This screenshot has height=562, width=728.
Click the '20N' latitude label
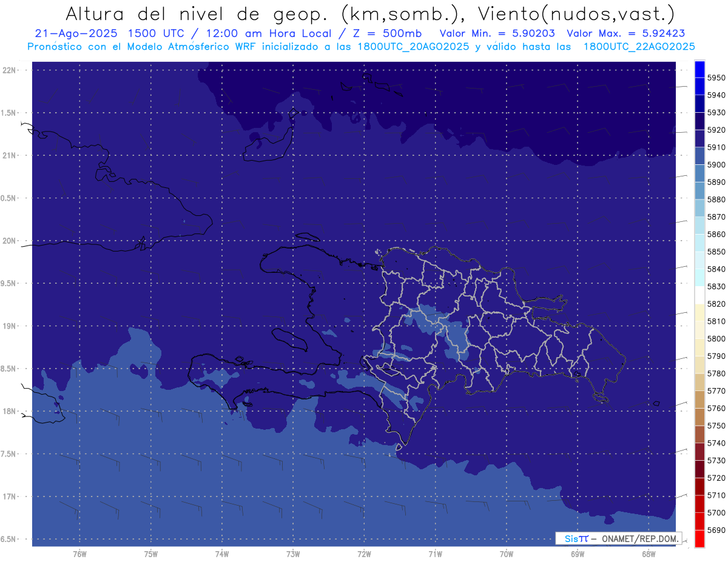pos(9,241)
